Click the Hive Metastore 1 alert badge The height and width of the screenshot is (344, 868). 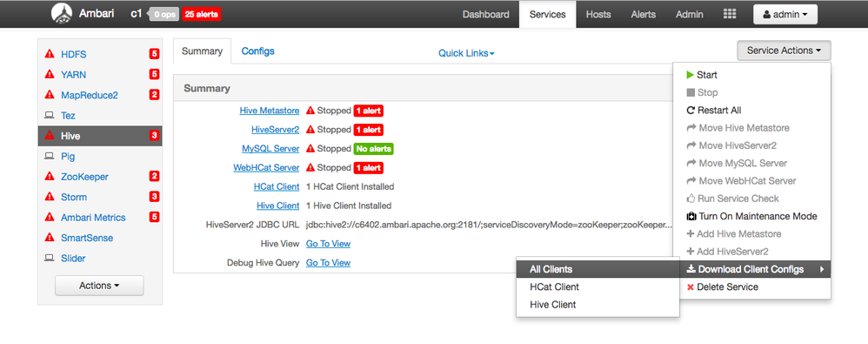(369, 111)
